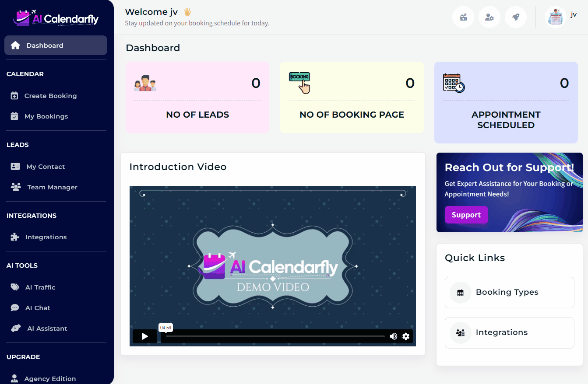
Task: Play the introduction video
Action: coord(145,336)
